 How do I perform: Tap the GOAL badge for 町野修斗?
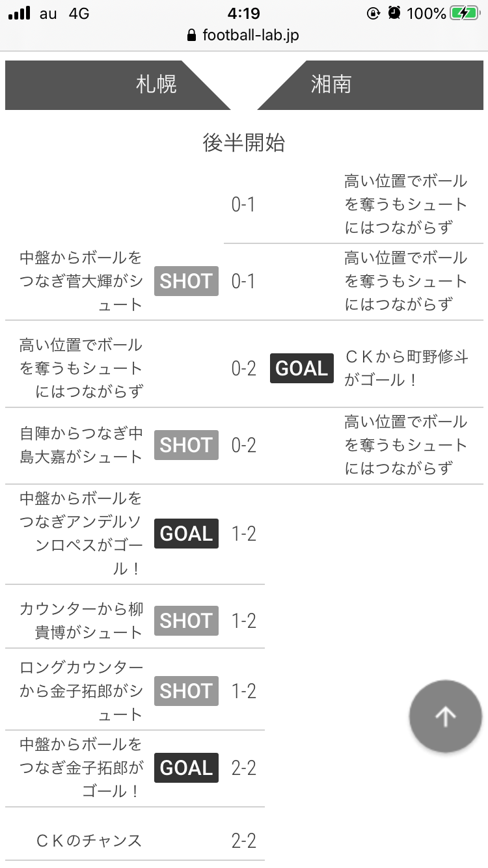click(302, 368)
